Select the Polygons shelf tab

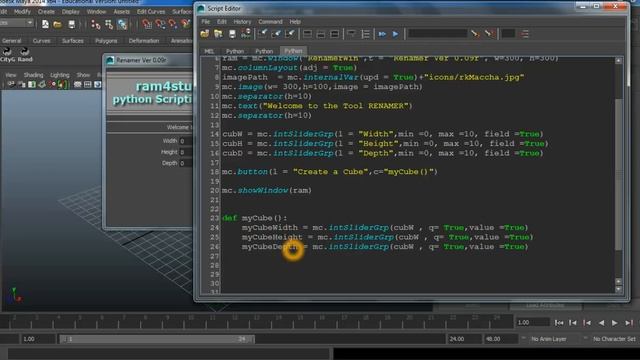[106, 41]
